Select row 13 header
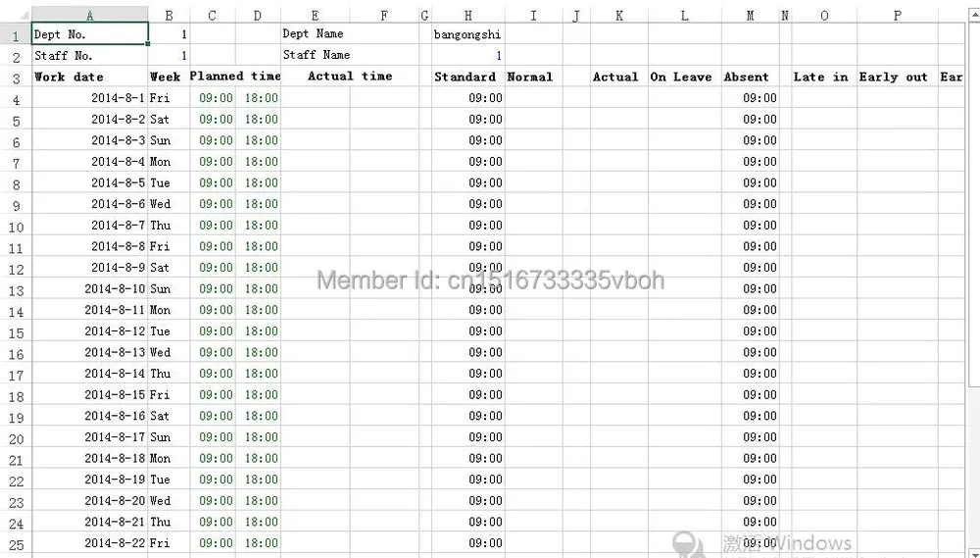980x558 pixels. click(x=16, y=290)
